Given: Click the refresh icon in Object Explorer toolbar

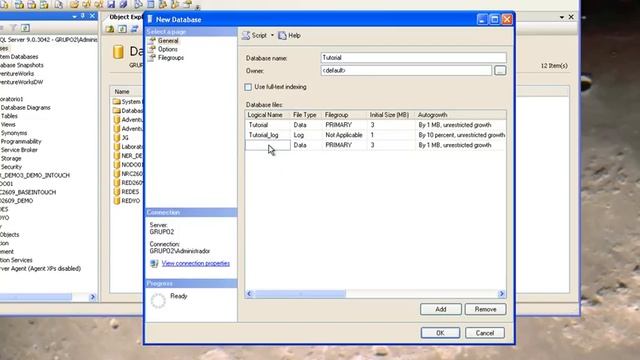Looking at the screenshot, I should (25, 28).
